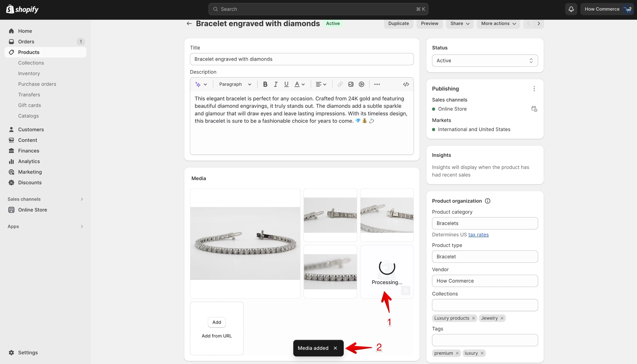
Task: Click the insert video icon
Action: pyautogui.click(x=362, y=84)
